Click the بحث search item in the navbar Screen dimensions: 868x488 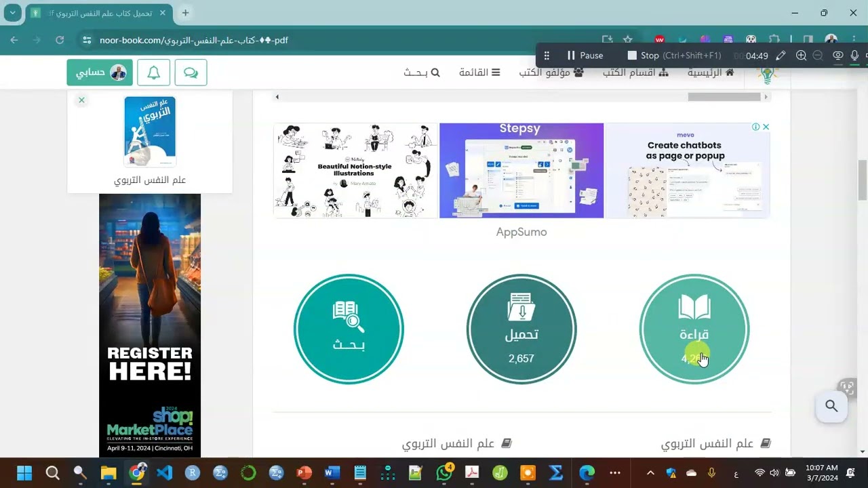coord(422,73)
